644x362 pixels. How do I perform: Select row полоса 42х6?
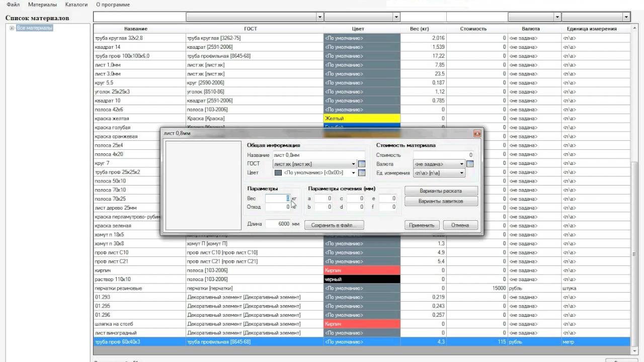[x=362, y=110]
